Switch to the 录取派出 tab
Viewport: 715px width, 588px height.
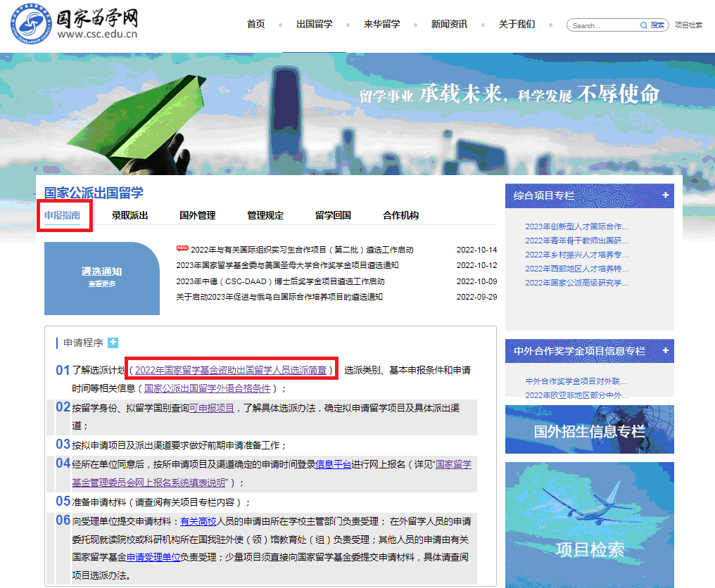[130, 215]
